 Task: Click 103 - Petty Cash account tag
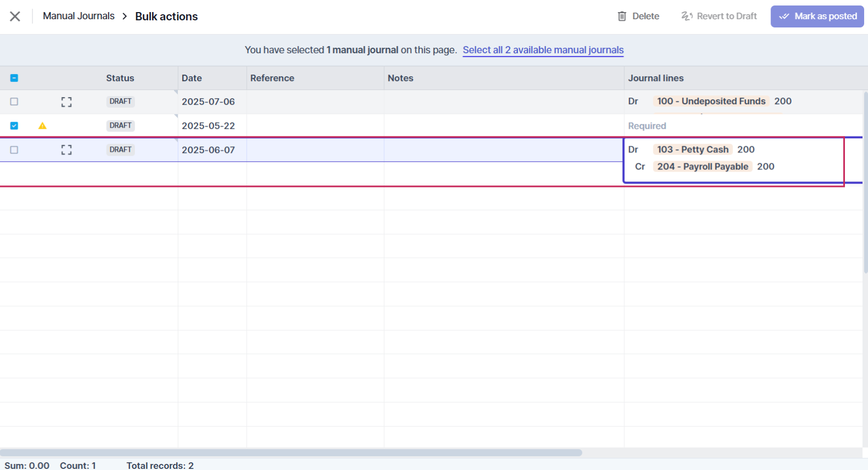tap(692, 149)
